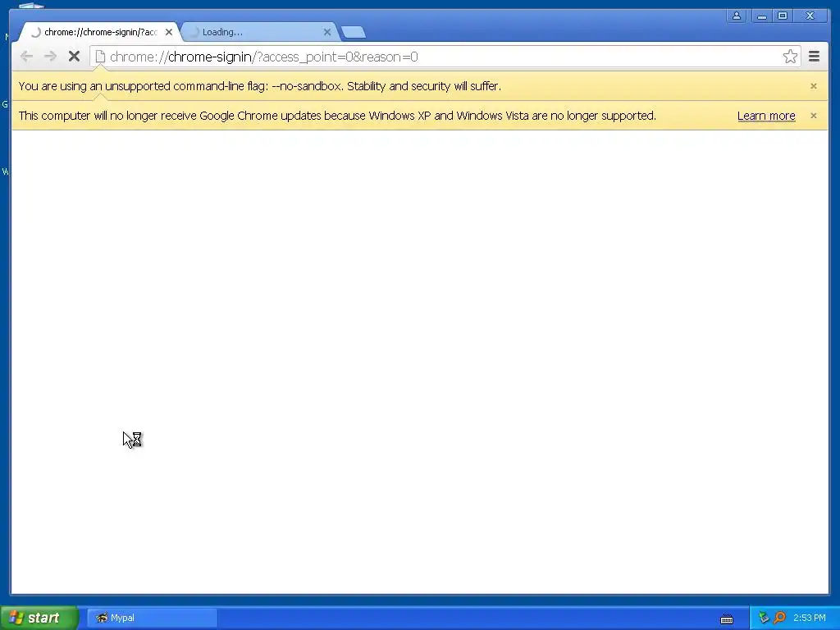Bookmark this page with the star icon

pos(790,57)
